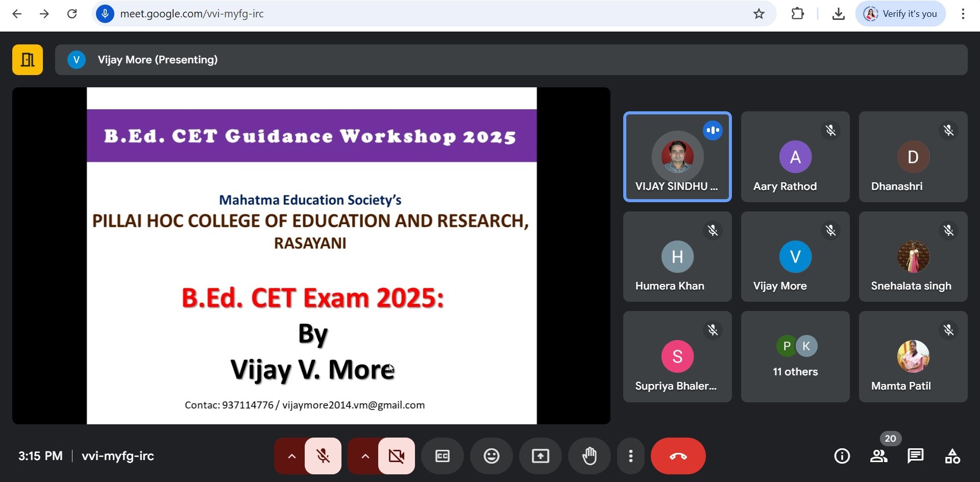Click the red Leave call button
Screen dimensions: 980x482
coord(678,456)
